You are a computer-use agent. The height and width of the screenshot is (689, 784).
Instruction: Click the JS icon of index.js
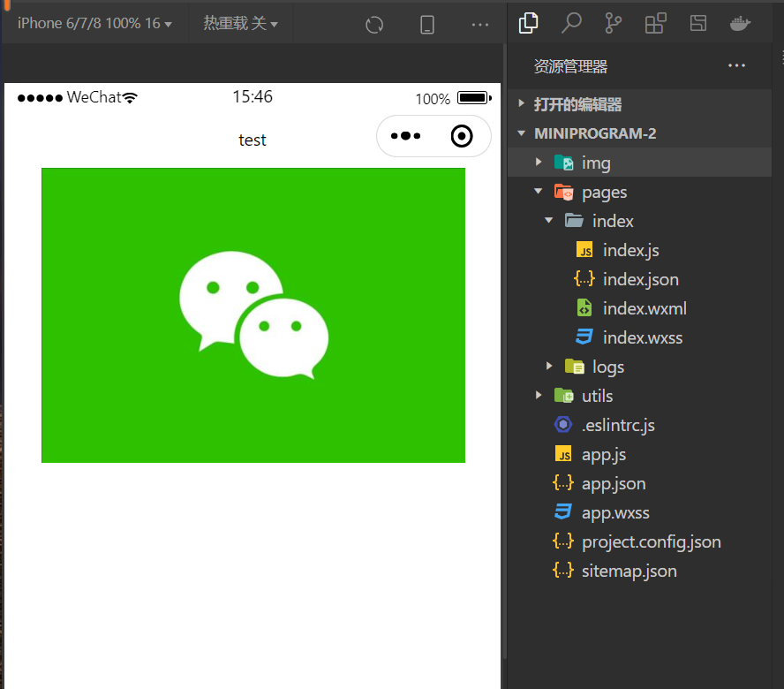coord(584,250)
